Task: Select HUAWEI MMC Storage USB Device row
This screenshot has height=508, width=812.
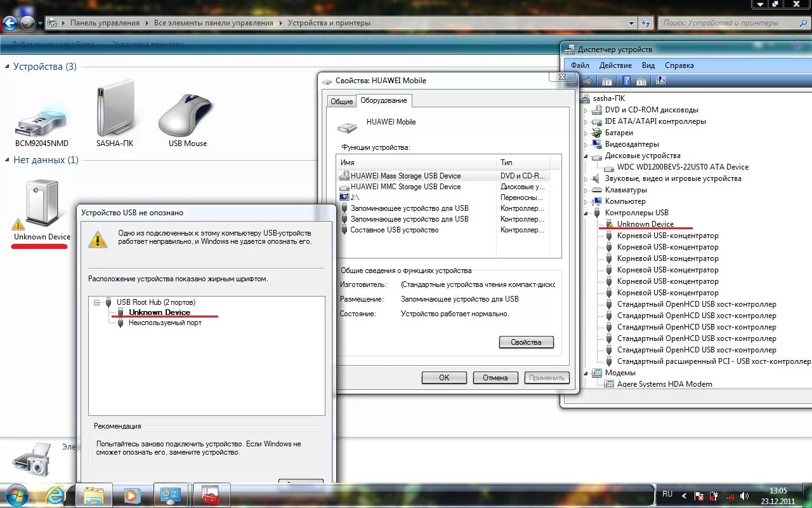Action: pyautogui.click(x=443, y=187)
